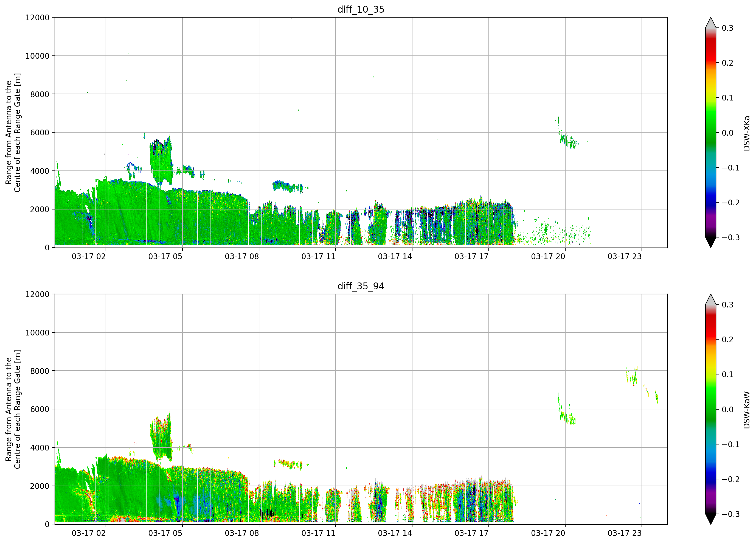Image resolution: width=756 pixels, height=543 pixels.
Task: Click the "6000" y-tick of diff_35_94 plot
Action: click(40, 409)
